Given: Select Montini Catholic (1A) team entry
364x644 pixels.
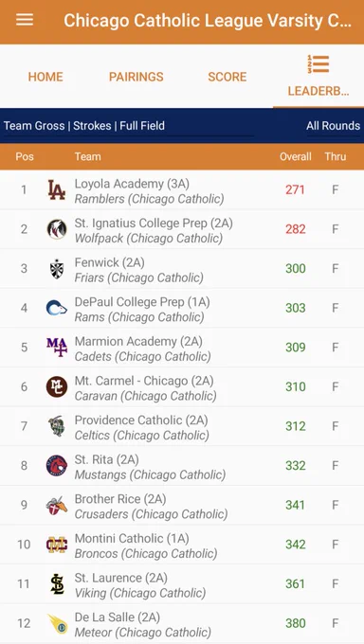Looking at the screenshot, I should [x=182, y=545].
